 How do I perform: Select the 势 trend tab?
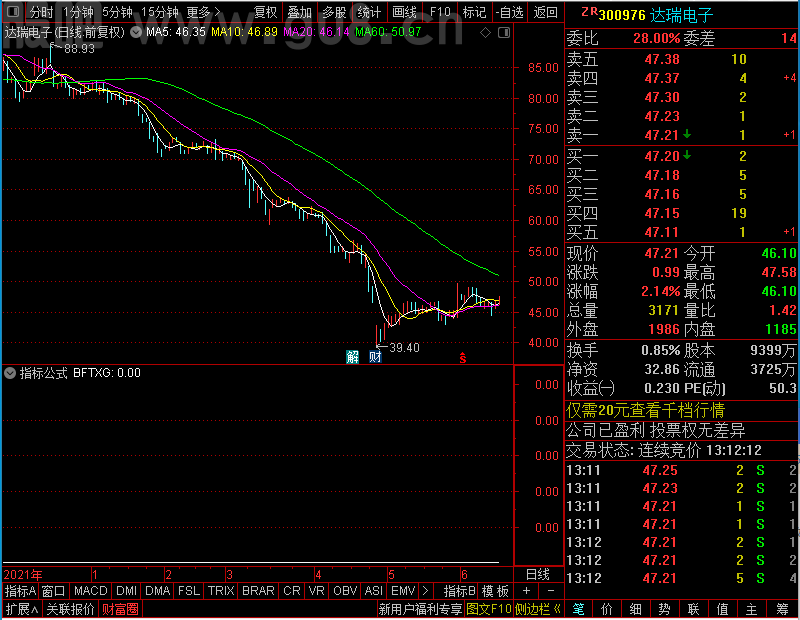(664, 609)
